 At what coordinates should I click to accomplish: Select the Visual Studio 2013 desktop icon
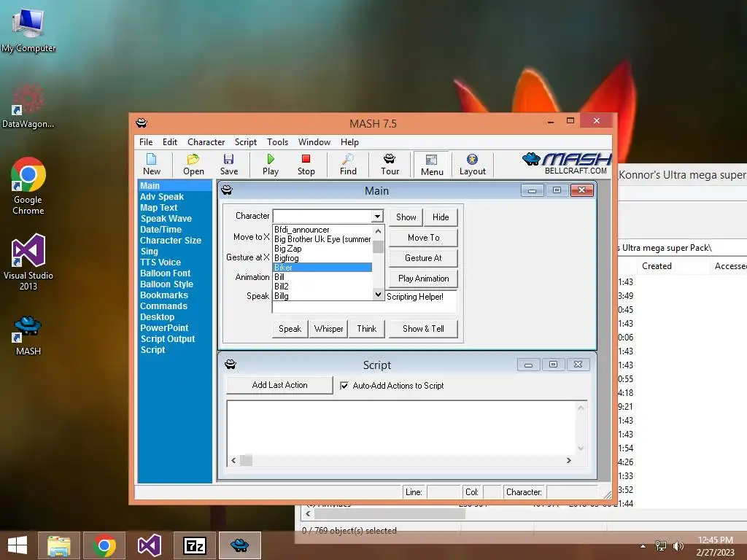tap(28, 262)
